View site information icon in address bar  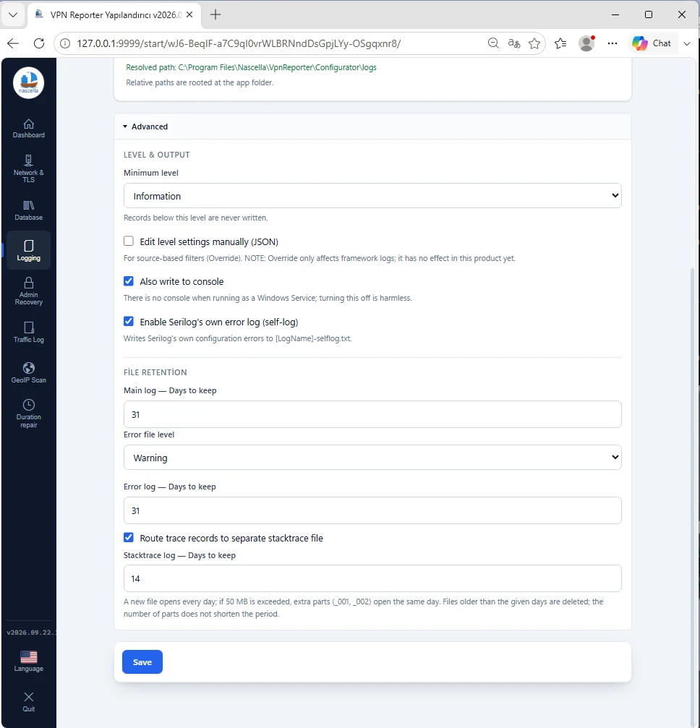tap(66, 43)
